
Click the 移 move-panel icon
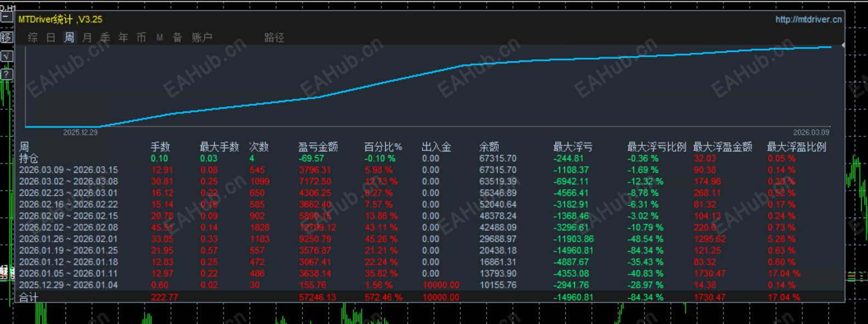click(7, 37)
